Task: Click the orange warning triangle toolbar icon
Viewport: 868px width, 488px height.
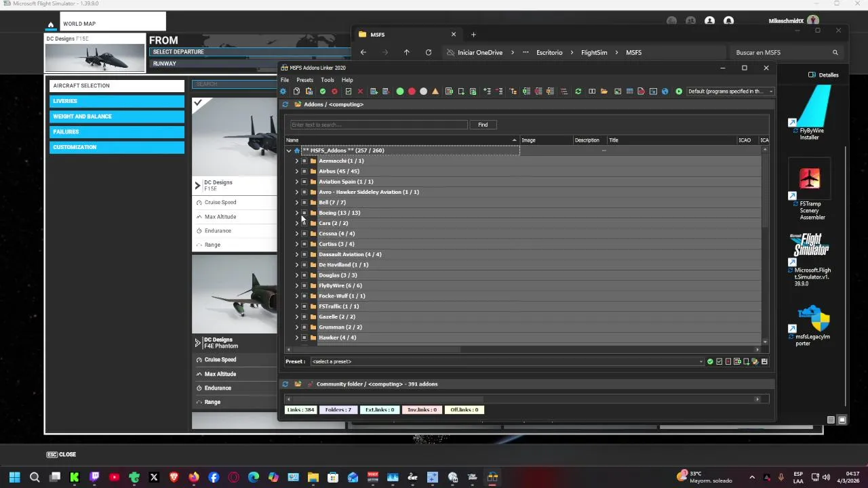Action: click(x=435, y=91)
